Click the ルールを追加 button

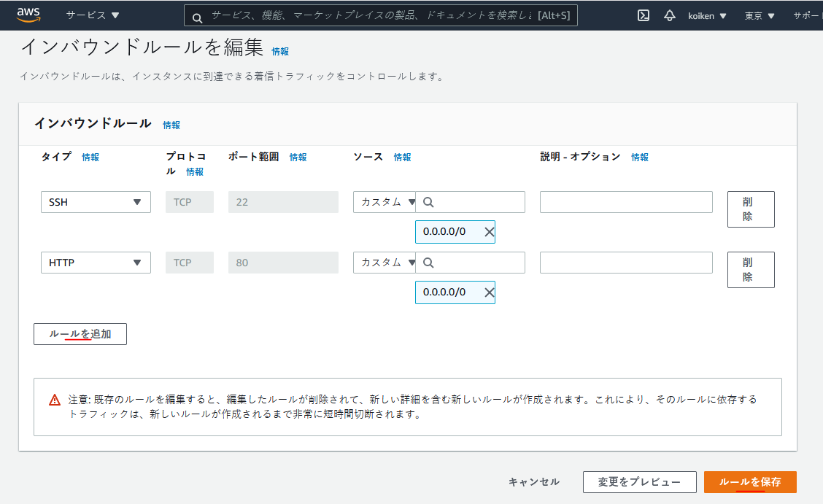[x=80, y=334]
